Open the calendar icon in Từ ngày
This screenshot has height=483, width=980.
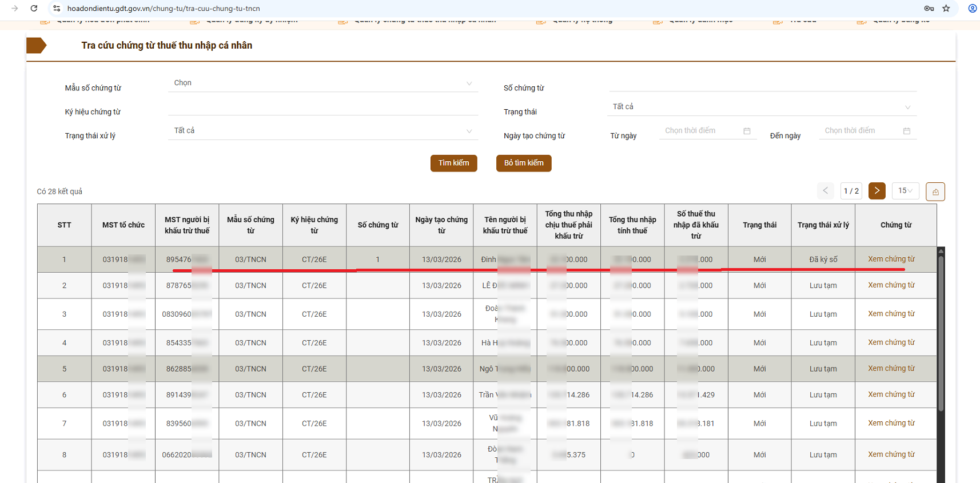tap(747, 131)
